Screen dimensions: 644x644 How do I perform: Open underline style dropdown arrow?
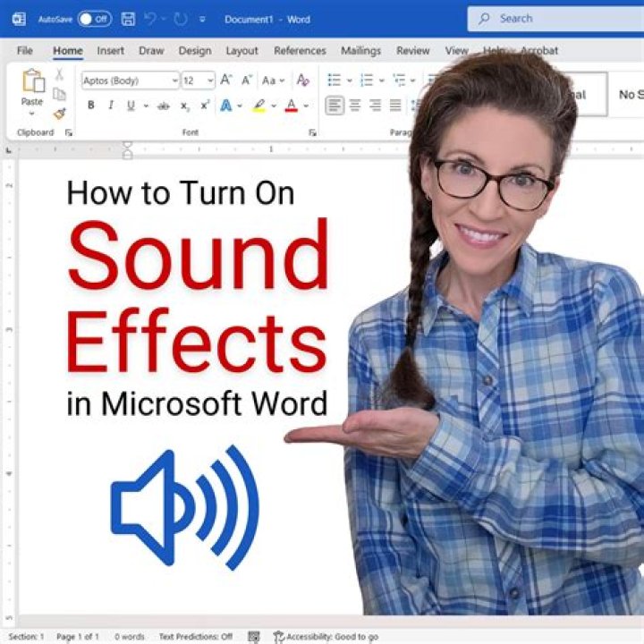click(x=146, y=106)
